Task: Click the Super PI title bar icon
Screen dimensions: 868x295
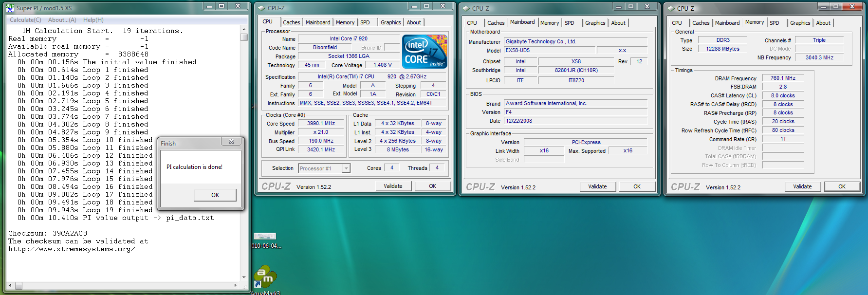Action: [x=10, y=8]
